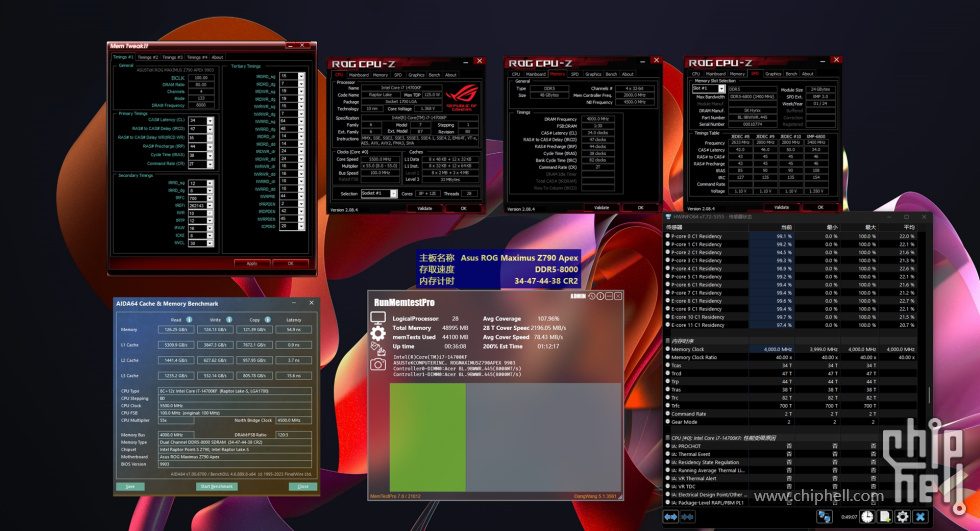Reset HWiNFO timer clock icon
This screenshot has height=531, width=980.
[x=868, y=517]
